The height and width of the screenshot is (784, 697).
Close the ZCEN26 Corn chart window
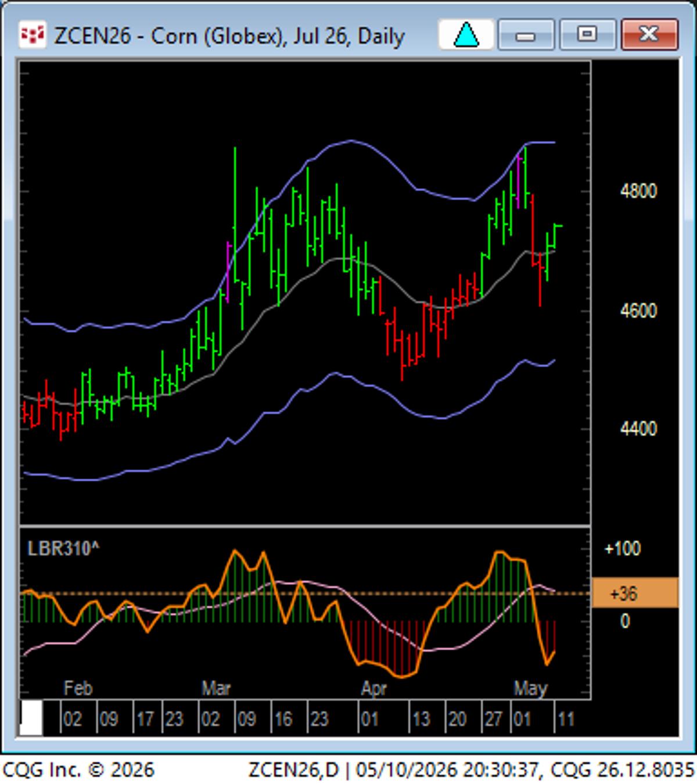click(649, 35)
